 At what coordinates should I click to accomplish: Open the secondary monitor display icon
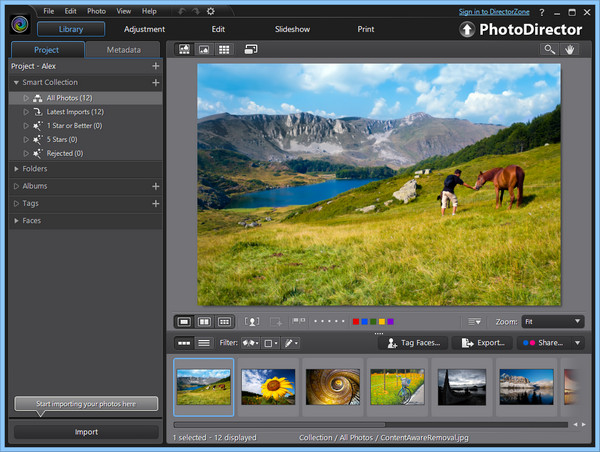[x=250, y=49]
